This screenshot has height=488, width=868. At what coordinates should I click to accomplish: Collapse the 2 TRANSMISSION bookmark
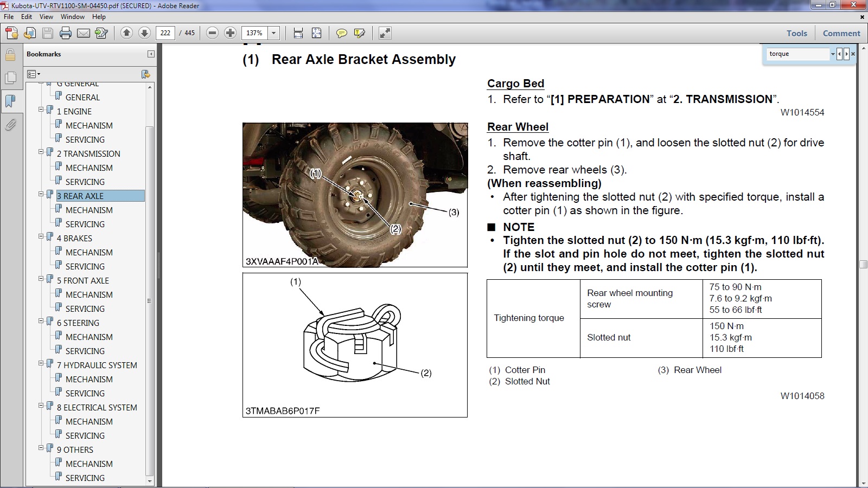coord(41,152)
